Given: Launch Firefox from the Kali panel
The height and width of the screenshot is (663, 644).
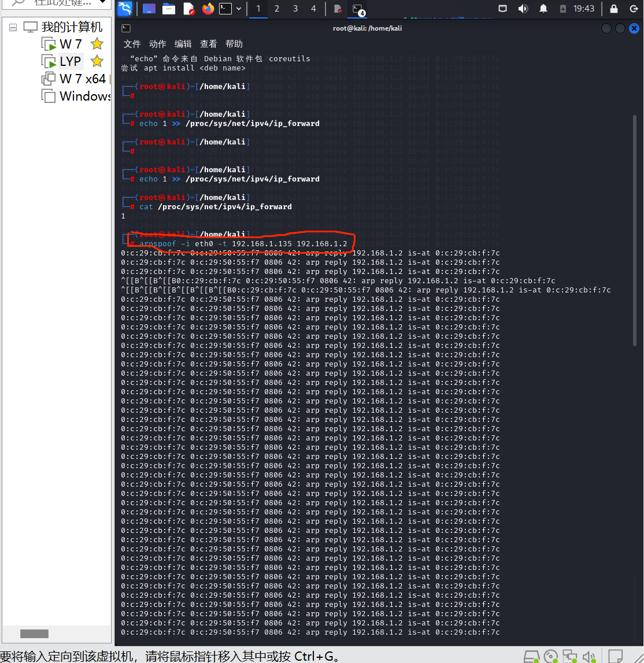Looking at the screenshot, I should click(x=208, y=9).
